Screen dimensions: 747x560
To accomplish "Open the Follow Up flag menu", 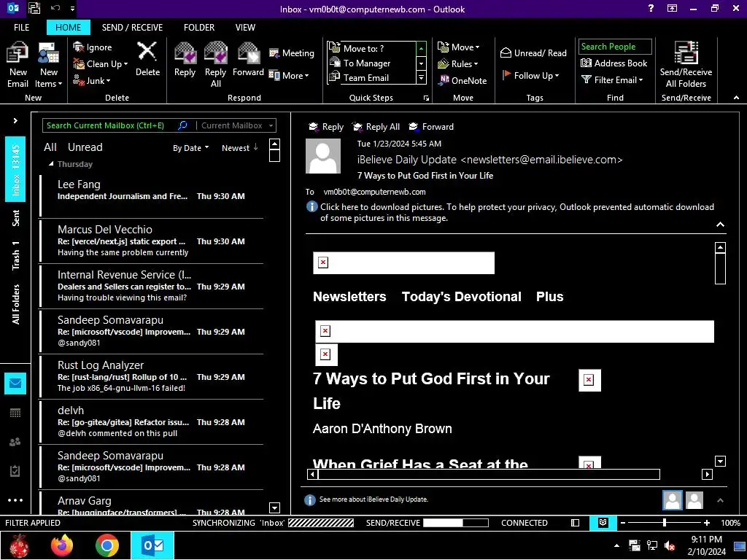I will (x=530, y=75).
